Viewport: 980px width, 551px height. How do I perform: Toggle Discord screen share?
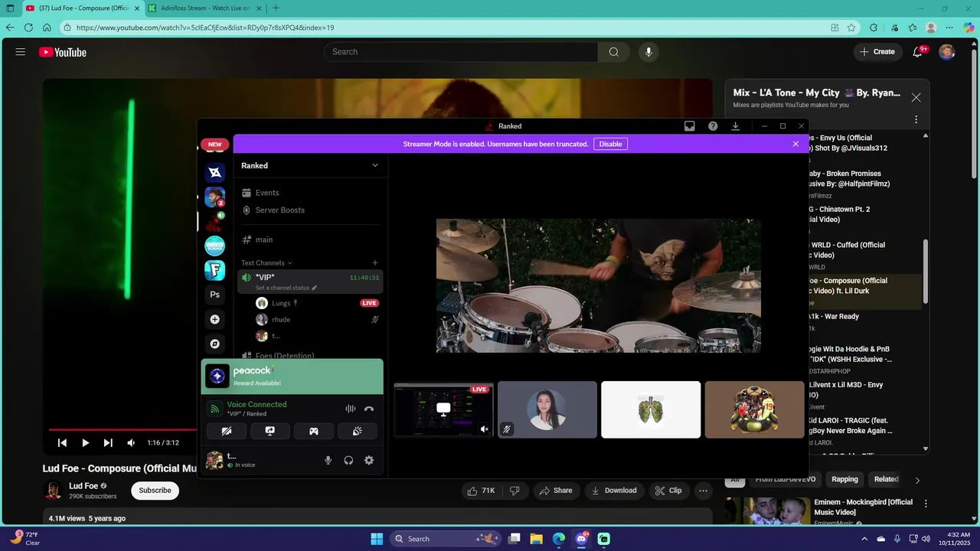[270, 431]
